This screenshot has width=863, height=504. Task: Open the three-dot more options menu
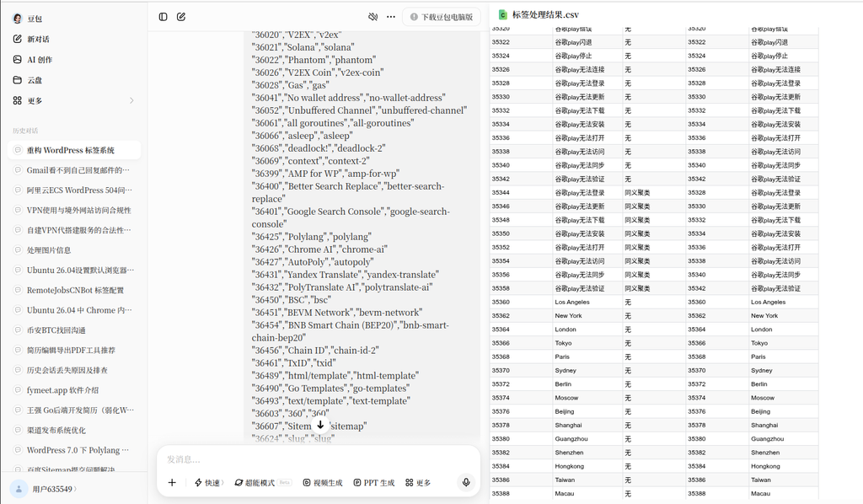[x=391, y=17]
